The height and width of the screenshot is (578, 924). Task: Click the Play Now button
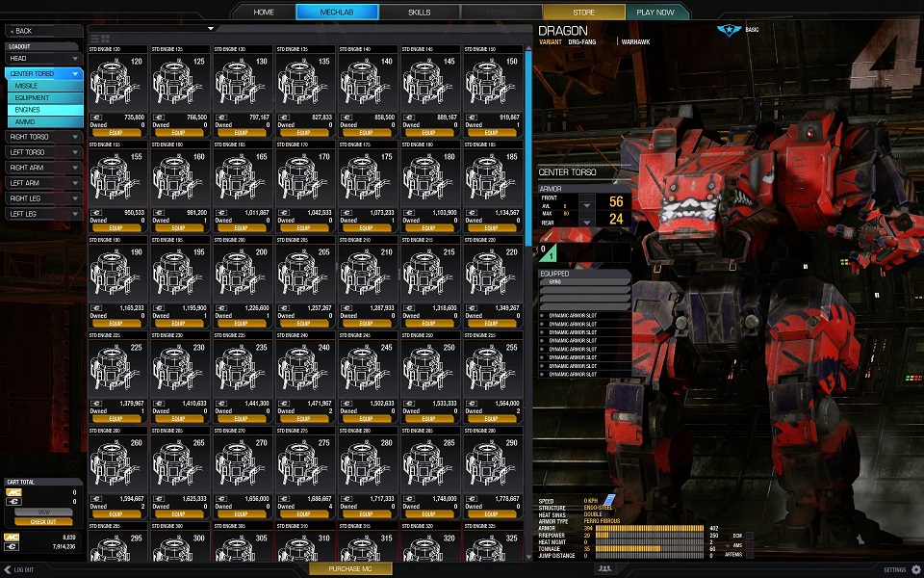[x=655, y=12]
